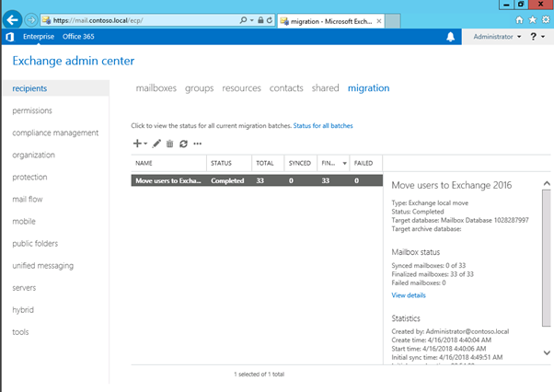The height and width of the screenshot is (392, 554).
Task: Sort by the FIN... column header
Action: (x=333, y=163)
